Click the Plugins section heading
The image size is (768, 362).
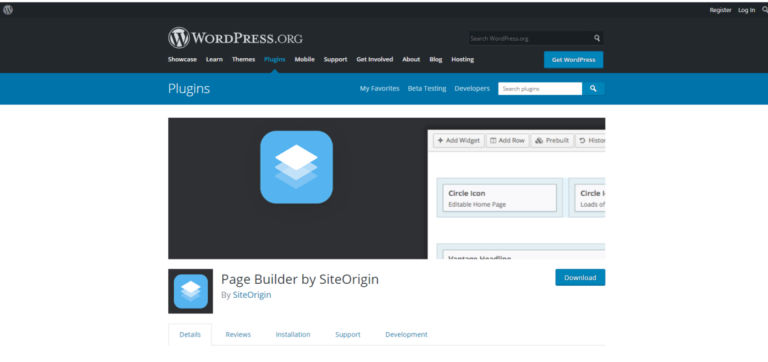click(x=189, y=89)
